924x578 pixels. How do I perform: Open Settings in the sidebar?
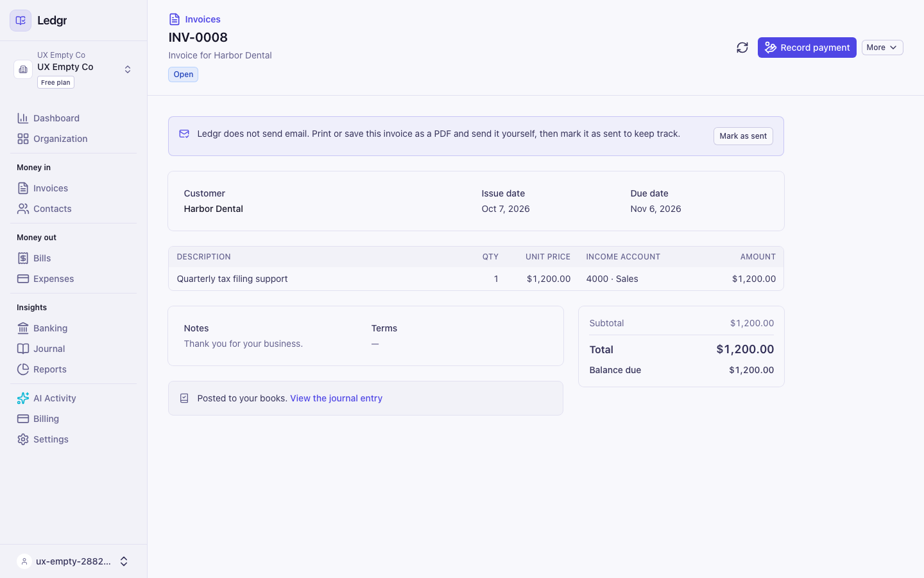73,439
